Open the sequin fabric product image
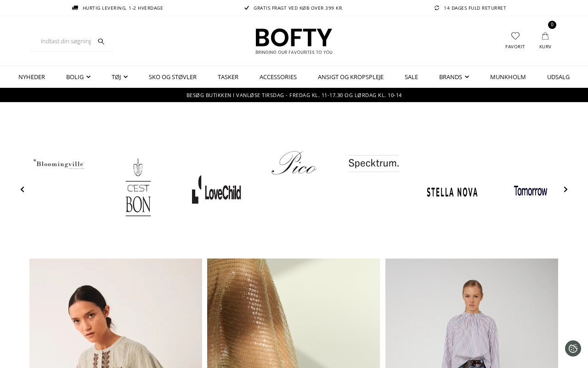 click(294, 313)
